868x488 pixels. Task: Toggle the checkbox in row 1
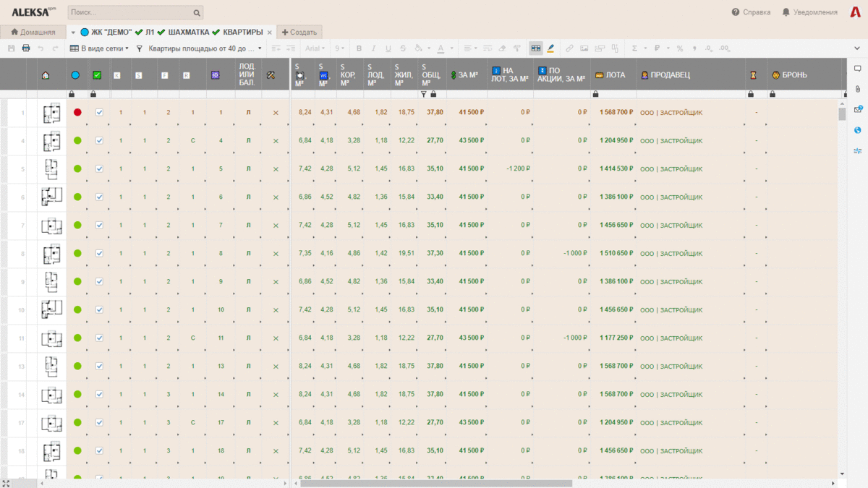[100, 113]
